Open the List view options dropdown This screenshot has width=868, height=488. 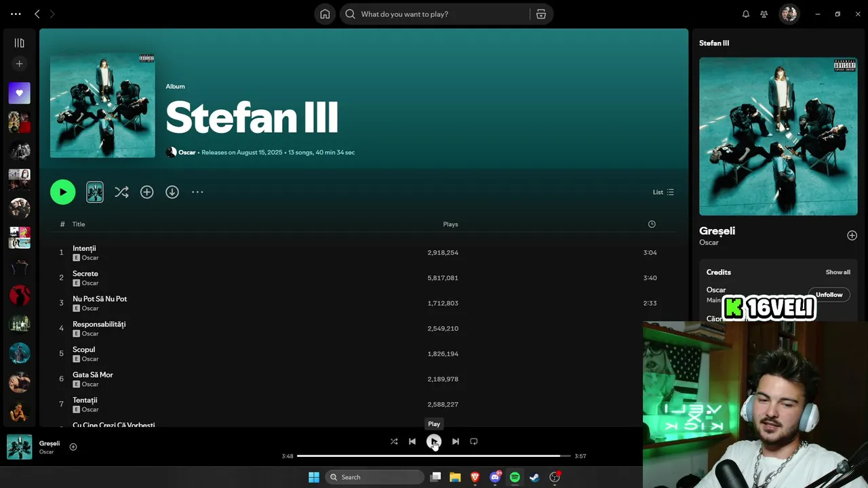pyautogui.click(x=663, y=192)
